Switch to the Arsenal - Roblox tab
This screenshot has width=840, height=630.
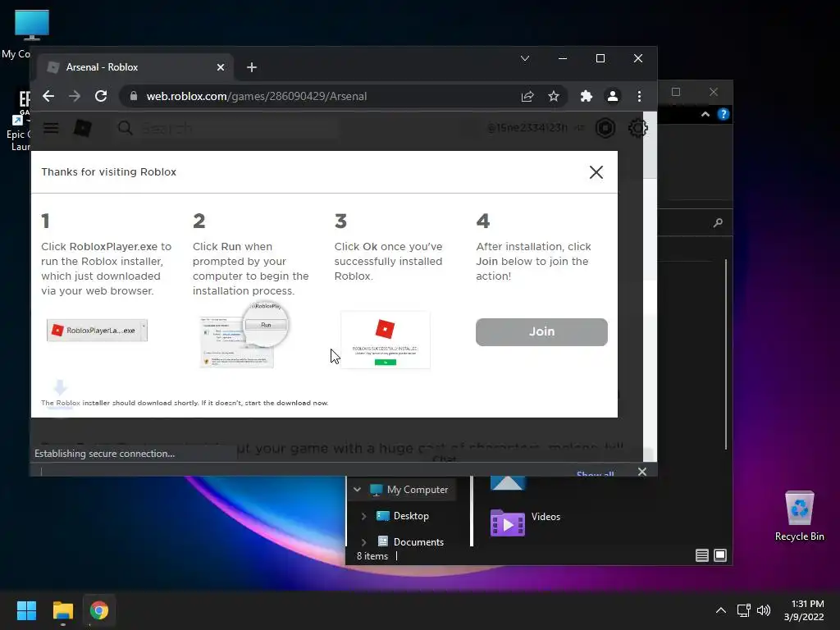pos(135,67)
